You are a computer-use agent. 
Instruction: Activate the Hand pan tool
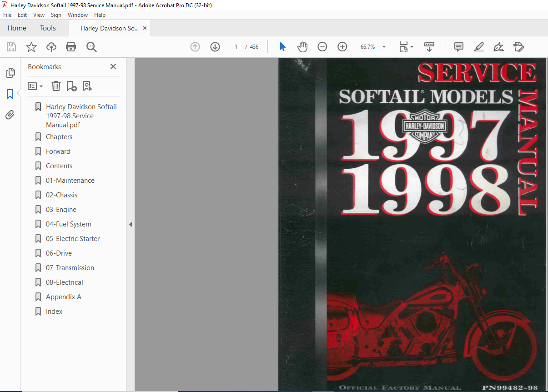[302, 47]
